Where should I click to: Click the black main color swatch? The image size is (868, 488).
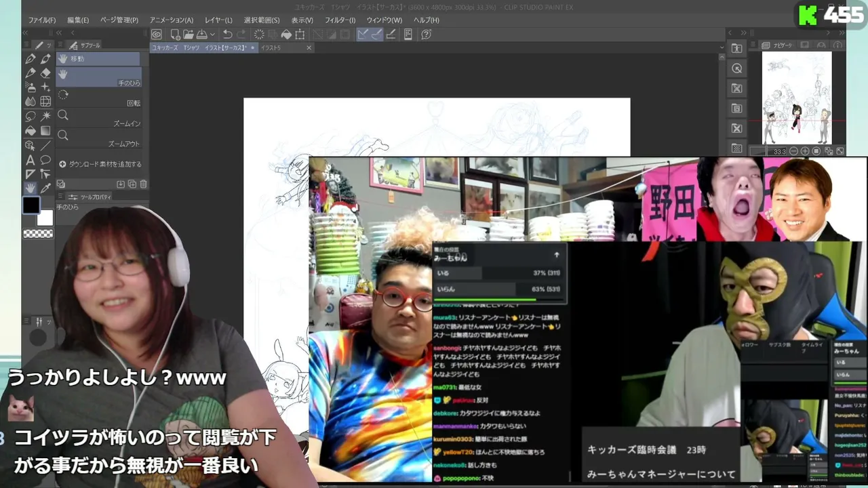tap(31, 205)
